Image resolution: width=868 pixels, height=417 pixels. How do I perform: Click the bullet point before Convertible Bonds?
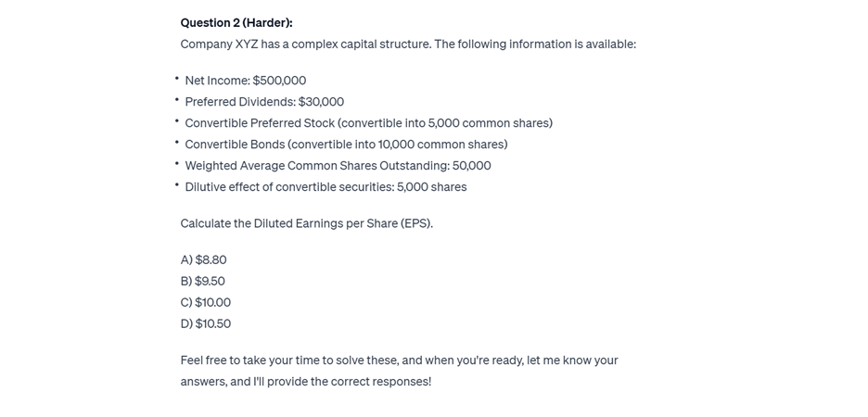pos(176,144)
